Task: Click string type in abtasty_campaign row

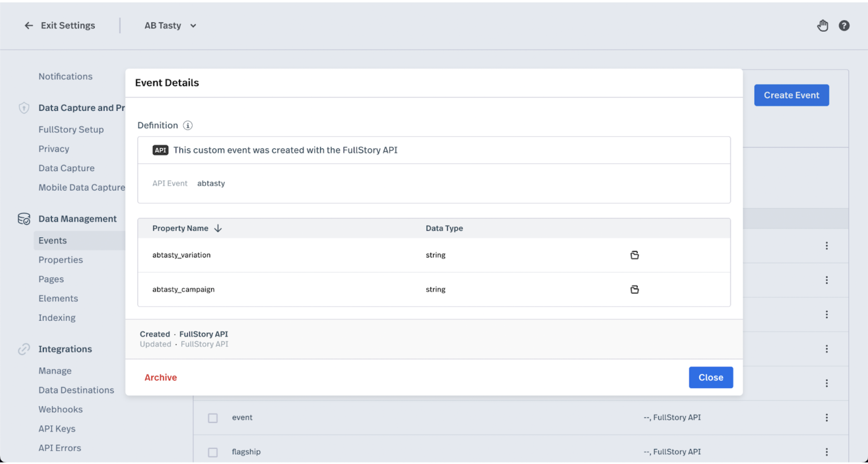Action: pos(435,289)
